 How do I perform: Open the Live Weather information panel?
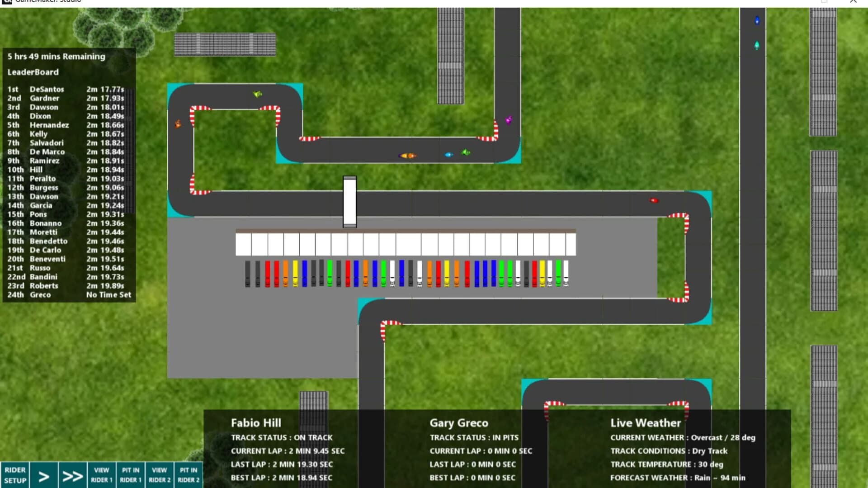pyautogui.click(x=645, y=423)
